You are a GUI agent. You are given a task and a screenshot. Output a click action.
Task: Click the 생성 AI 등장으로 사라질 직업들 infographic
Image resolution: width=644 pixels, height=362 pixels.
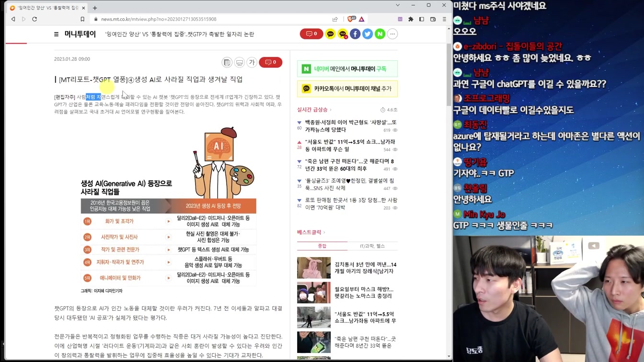(169, 210)
